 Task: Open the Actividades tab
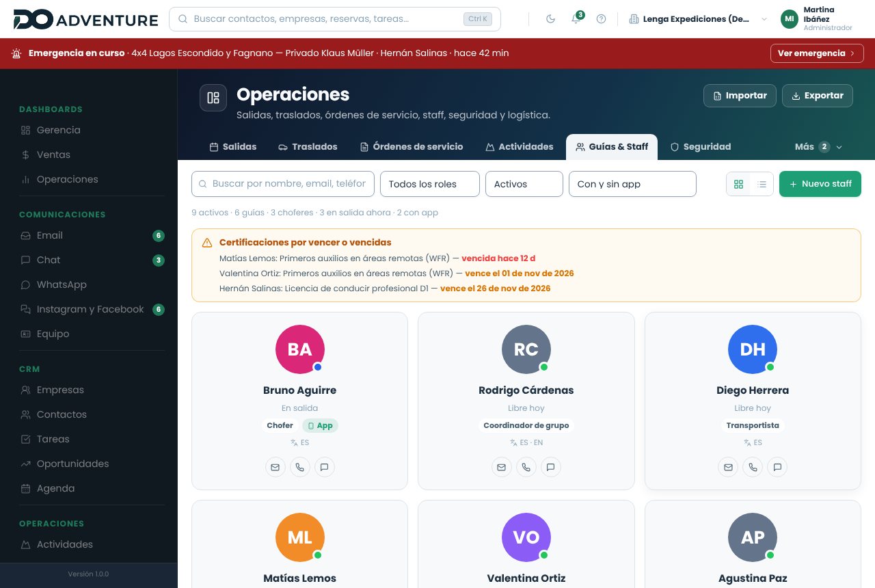coord(520,147)
